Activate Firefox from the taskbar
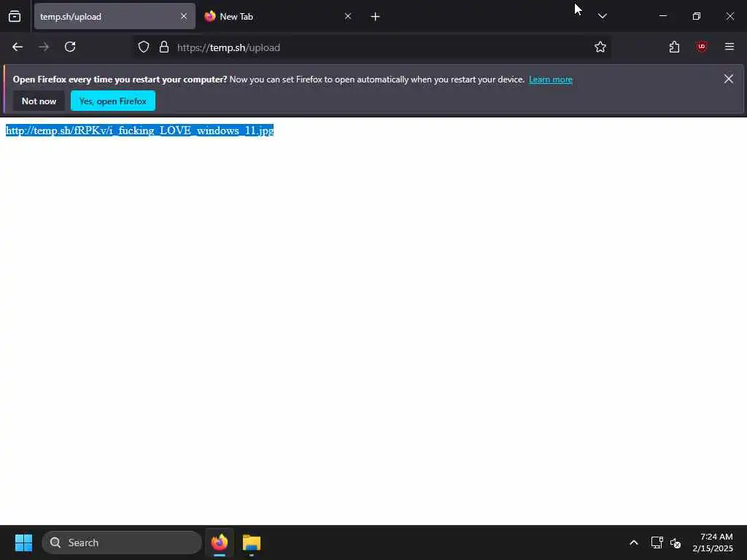Viewport: 747px width, 560px height. (220, 542)
